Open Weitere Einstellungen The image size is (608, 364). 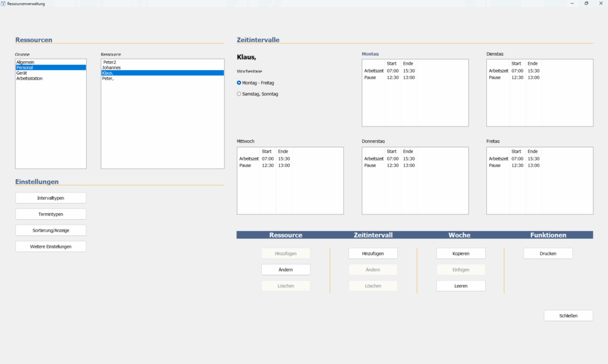click(50, 246)
